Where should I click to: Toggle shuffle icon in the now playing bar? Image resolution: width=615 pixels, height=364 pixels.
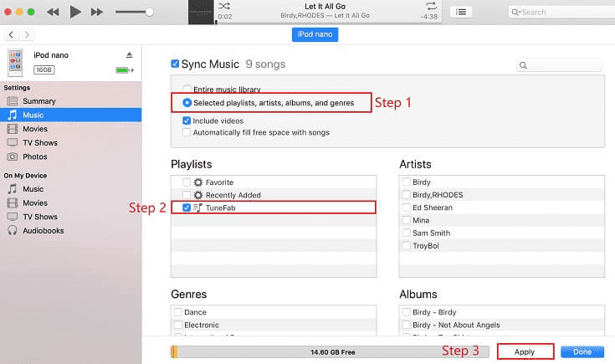point(225,6)
